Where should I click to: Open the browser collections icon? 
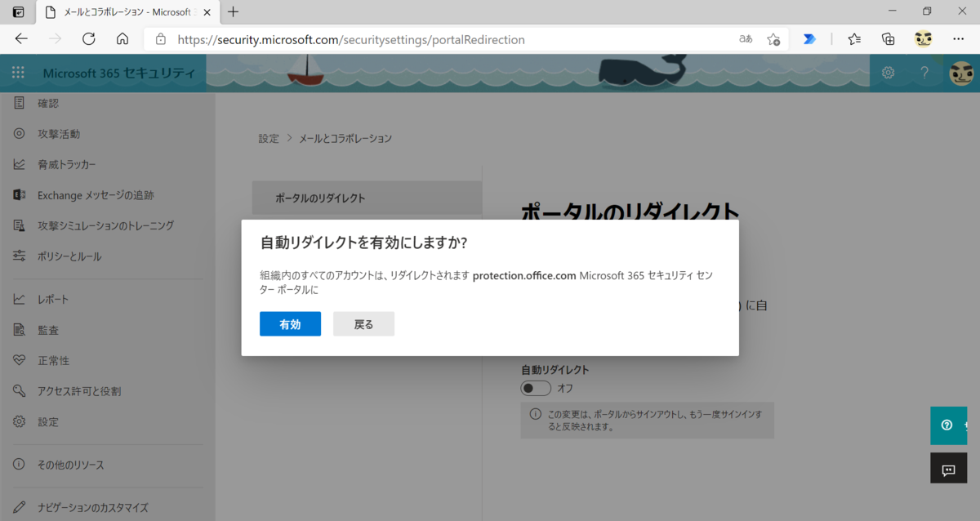point(889,38)
